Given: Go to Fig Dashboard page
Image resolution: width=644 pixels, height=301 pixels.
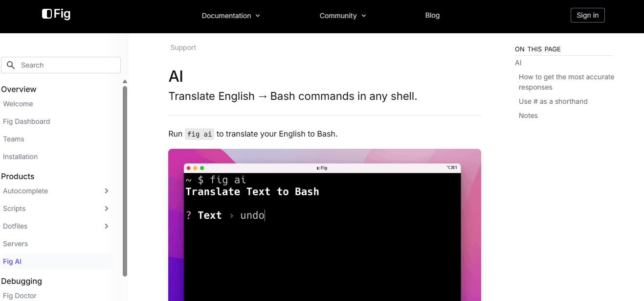Looking at the screenshot, I should coord(26,121).
